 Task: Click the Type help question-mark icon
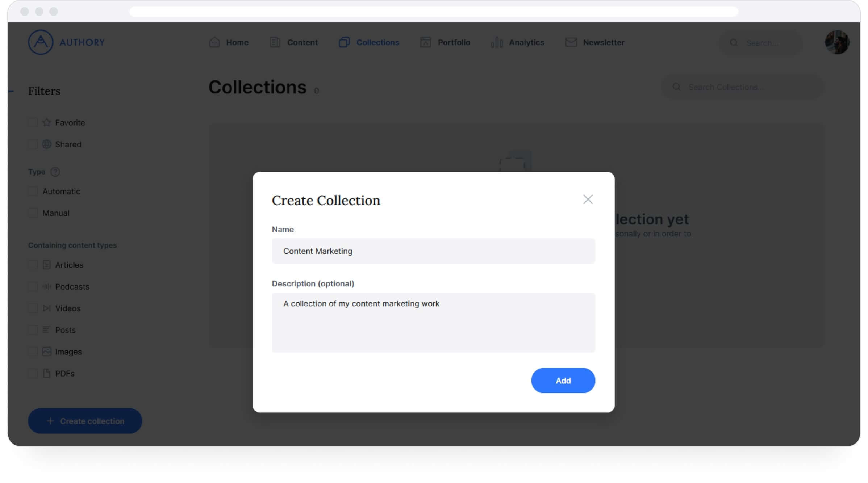(55, 172)
